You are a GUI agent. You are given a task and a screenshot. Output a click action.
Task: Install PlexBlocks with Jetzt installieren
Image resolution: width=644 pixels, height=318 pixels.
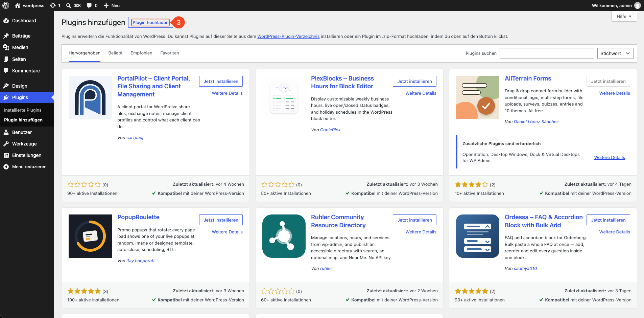[x=414, y=81]
